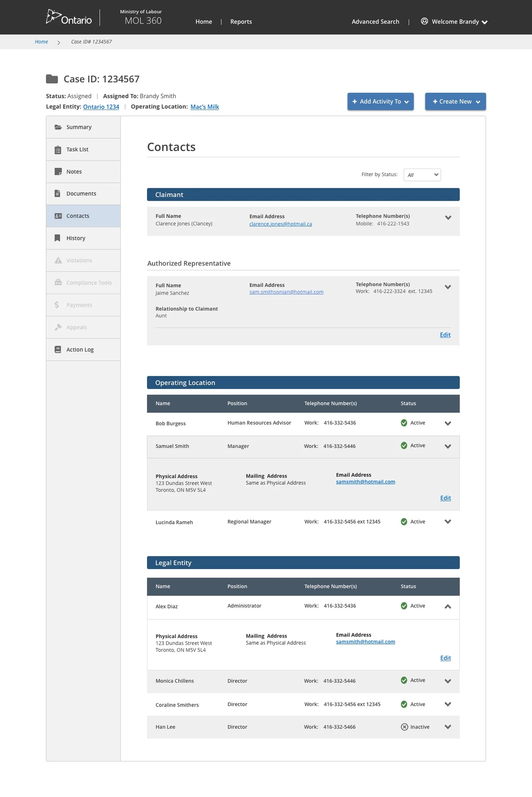The image size is (532, 797).
Task: Click the clarence.jones@hotmail.ca email link
Action: tap(281, 224)
